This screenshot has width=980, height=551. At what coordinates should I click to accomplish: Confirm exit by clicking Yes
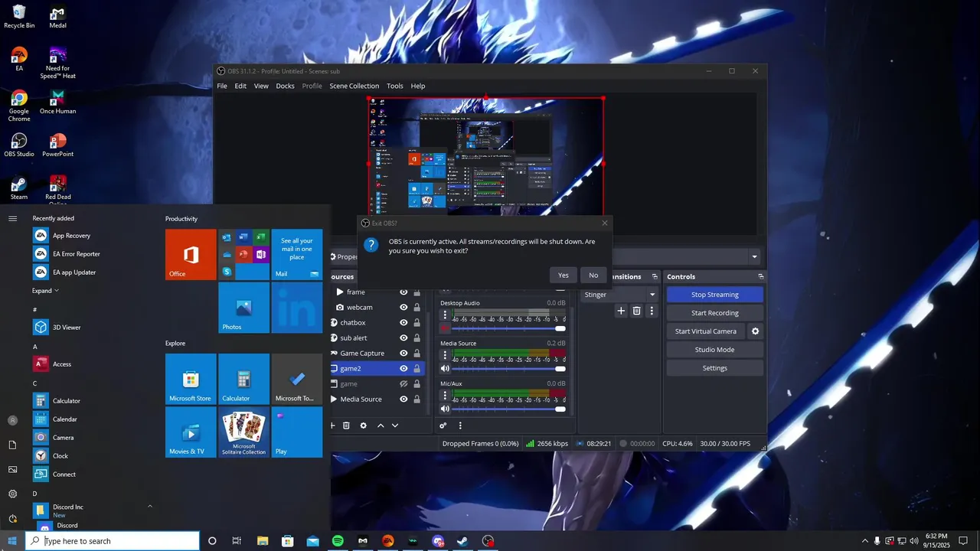tap(563, 275)
